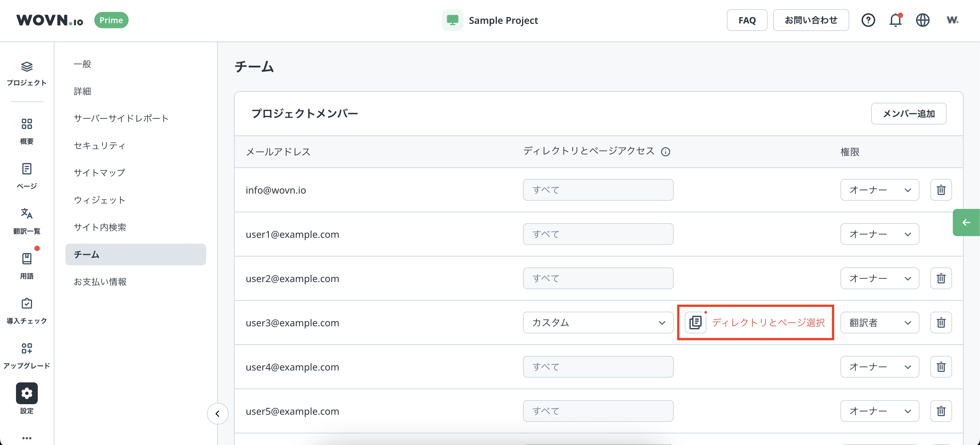Click the メンバー追加 button
The width and height of the screenshot is (980, 445).
click(x=908, y=114)
